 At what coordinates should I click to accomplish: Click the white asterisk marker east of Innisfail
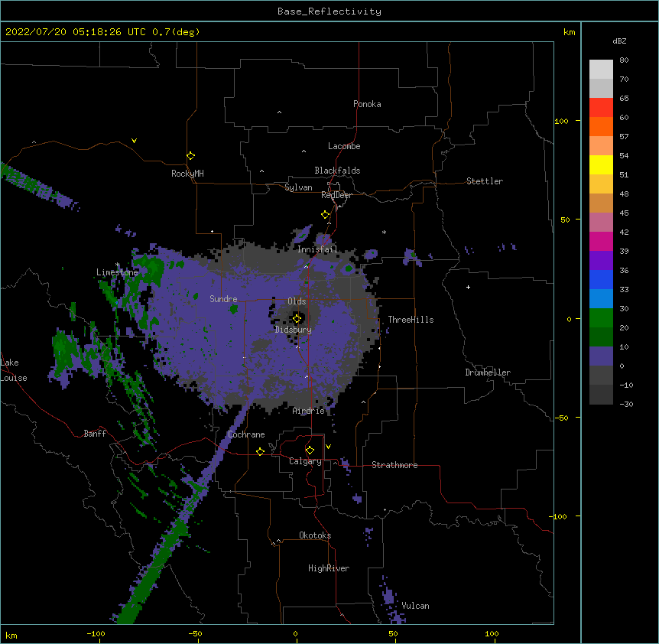click(384, 232)
